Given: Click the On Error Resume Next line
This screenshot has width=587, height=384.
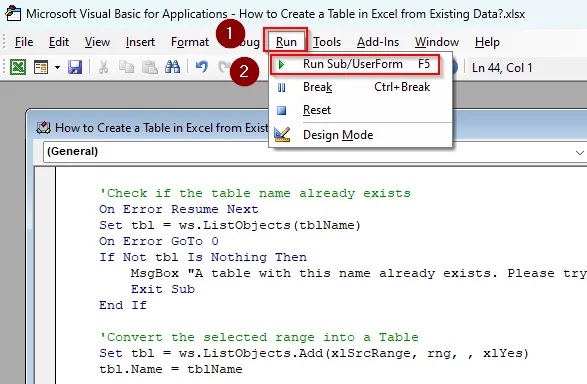Looking at the screenshot, I should [179, 209].
